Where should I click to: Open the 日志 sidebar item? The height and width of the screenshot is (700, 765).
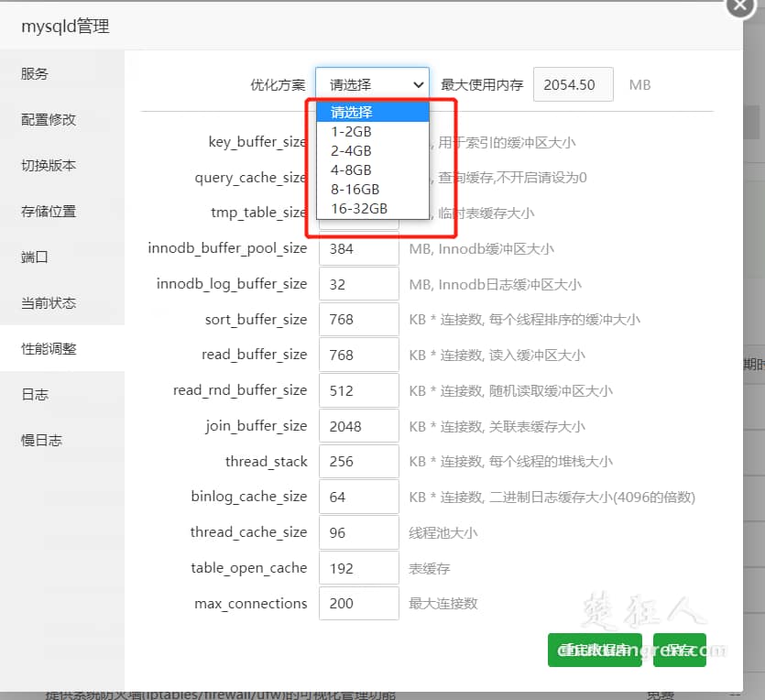(38, 394)
